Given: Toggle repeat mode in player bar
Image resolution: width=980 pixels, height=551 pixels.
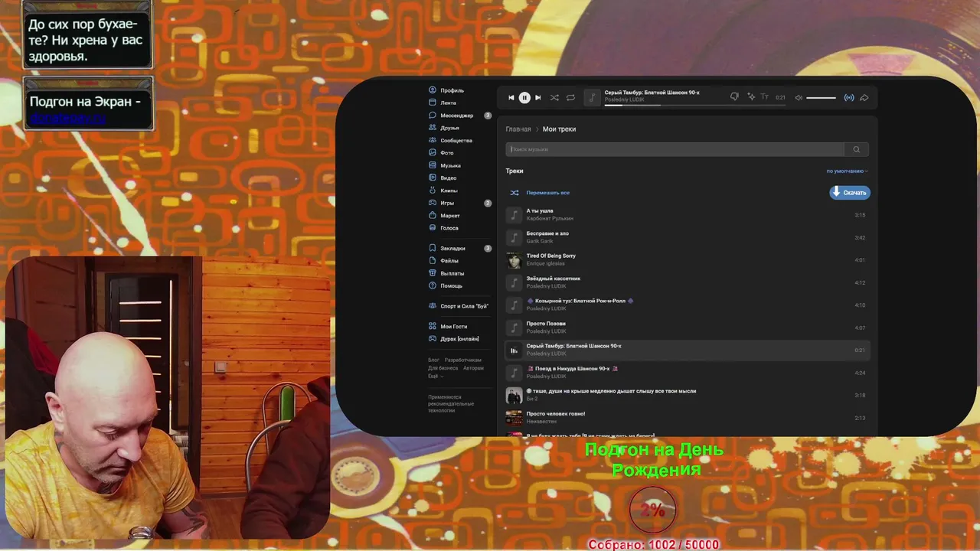Looking at the screenshot, I should coord(570,97).
